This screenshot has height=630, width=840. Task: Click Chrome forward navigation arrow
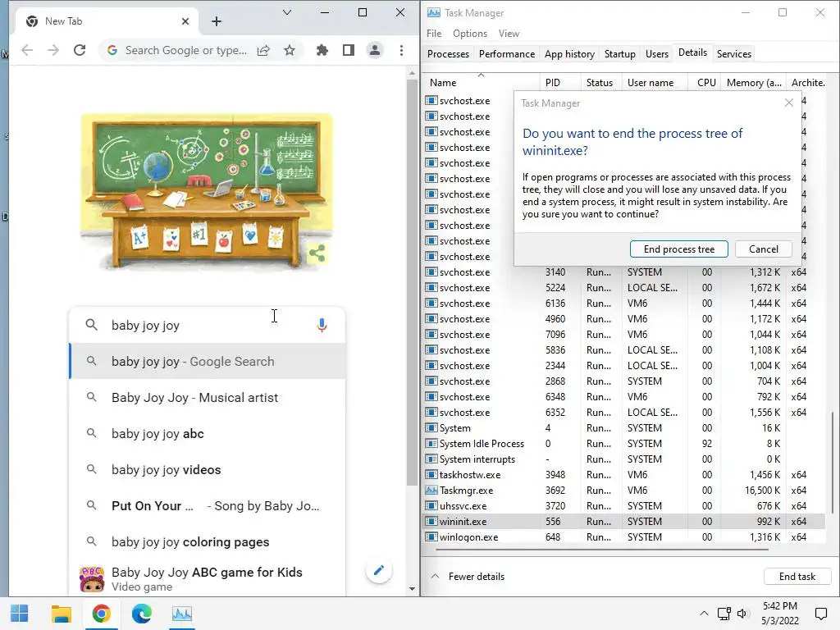pos(53,50)
